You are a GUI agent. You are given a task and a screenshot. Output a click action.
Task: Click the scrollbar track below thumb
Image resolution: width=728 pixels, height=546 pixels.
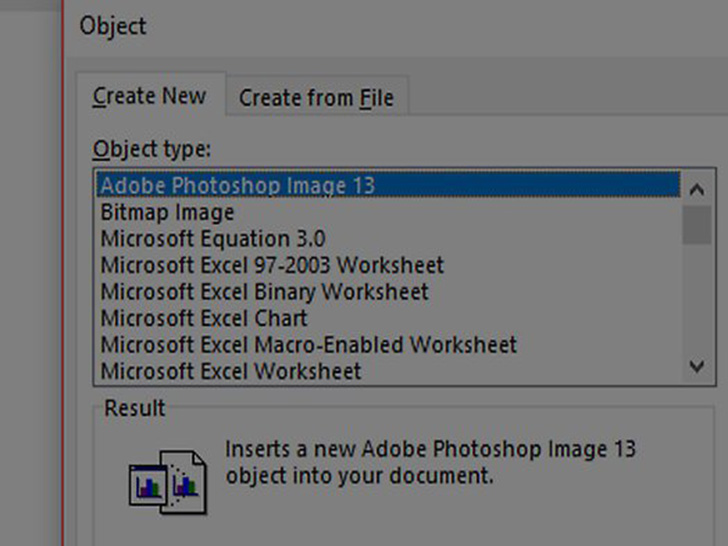click(698, 300)
